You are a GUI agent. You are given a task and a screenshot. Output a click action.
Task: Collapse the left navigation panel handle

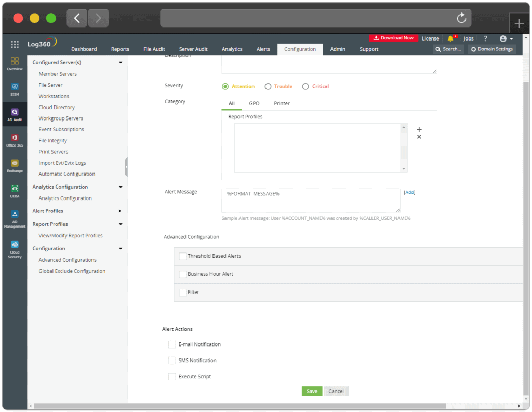(x=126, y=167)
